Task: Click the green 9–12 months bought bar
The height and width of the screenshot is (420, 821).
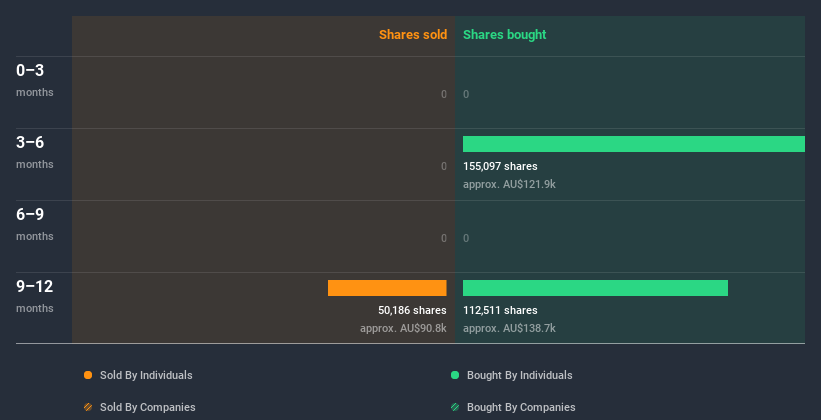Action: [x=595, y=288]
